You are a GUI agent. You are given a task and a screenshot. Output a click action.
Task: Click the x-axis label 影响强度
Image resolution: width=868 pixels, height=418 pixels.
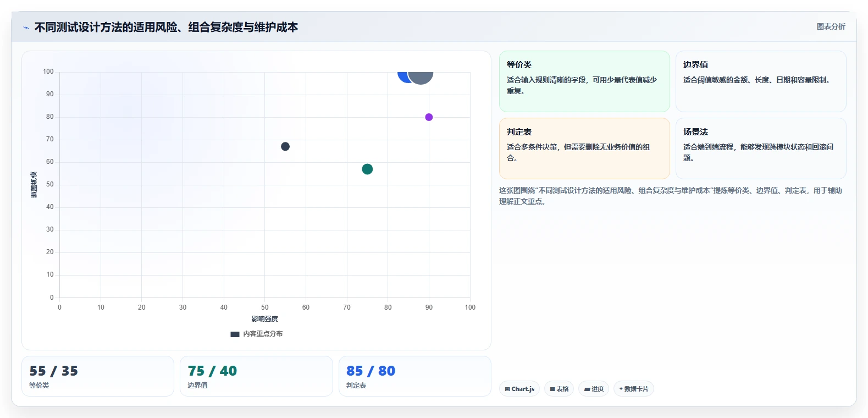pyautogui.click(x=265, y=319)
